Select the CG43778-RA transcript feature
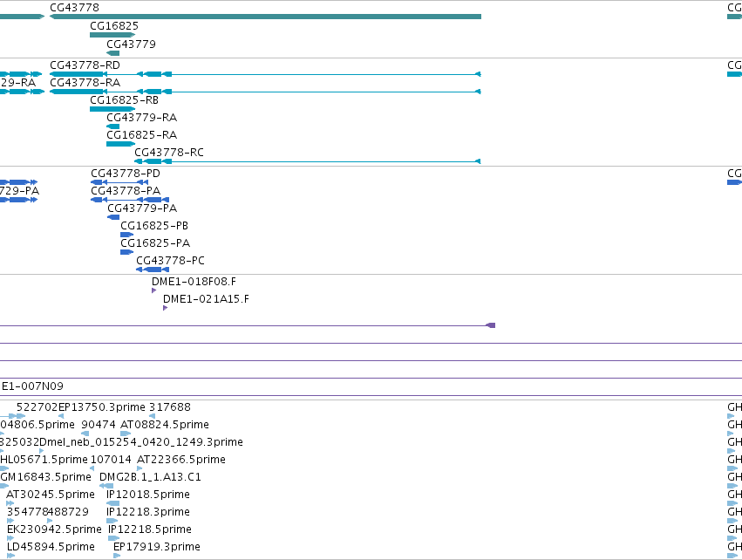This screenshot has width=742, height=560. pyautogui.click(x=265, y=92)
